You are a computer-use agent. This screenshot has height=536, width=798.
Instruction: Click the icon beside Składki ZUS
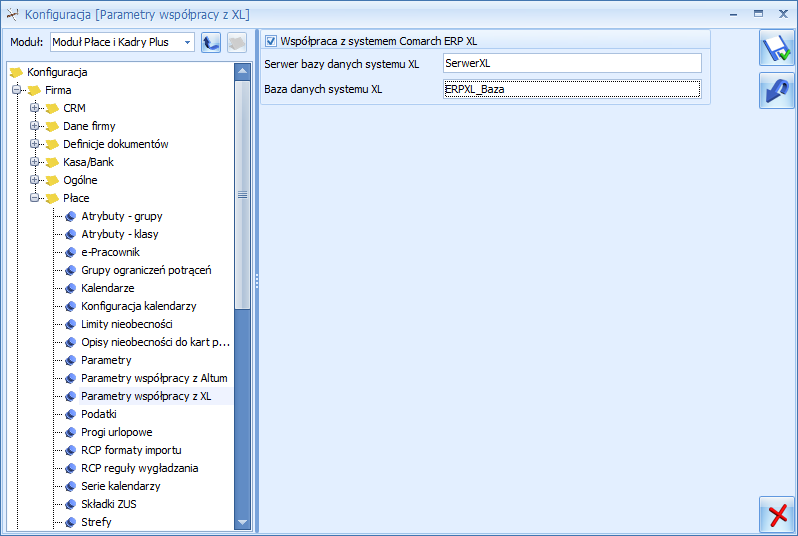71,504
